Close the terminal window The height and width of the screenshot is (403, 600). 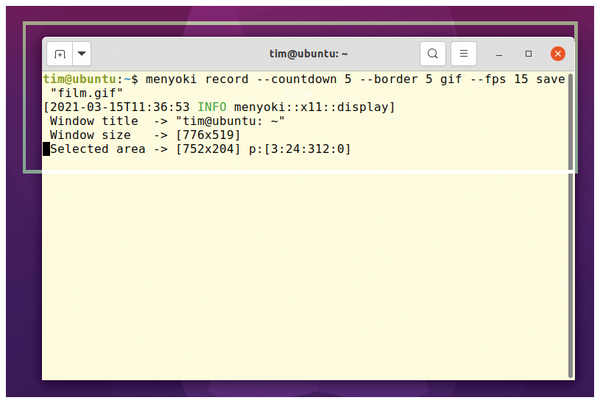point(558,54)
